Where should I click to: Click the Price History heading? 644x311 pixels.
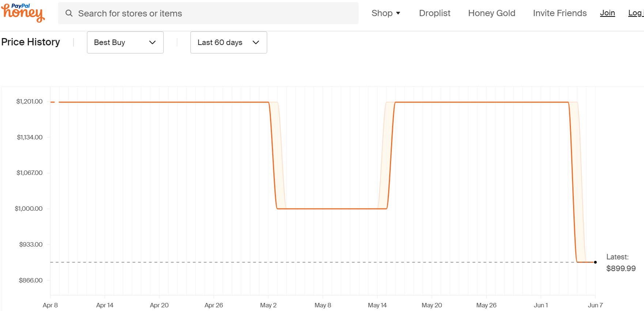tap(31, 42)
